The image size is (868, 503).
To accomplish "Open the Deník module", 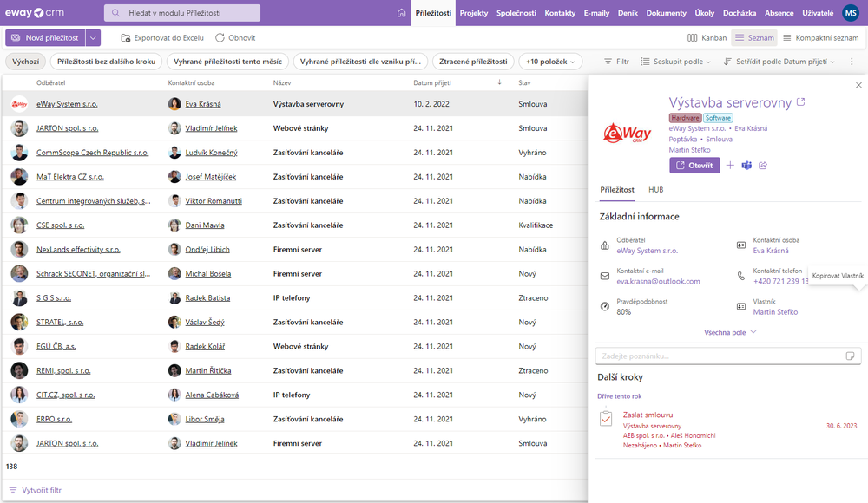I will coord(628,13).
